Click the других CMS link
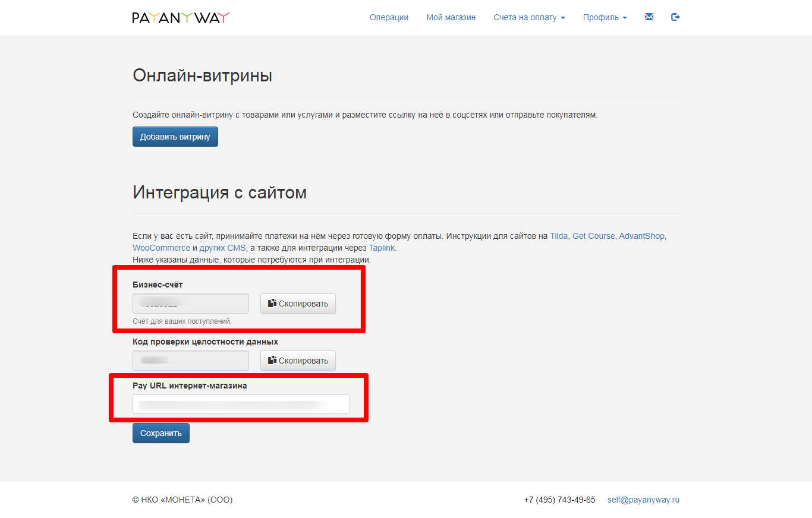Screen dimensions: 812x518 [x=224, y=248]
